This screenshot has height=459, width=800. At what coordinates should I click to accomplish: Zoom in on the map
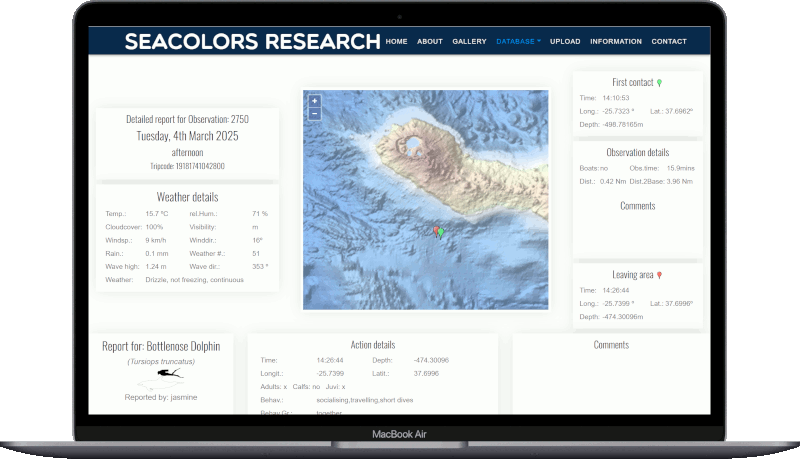[x=314, y=101]
